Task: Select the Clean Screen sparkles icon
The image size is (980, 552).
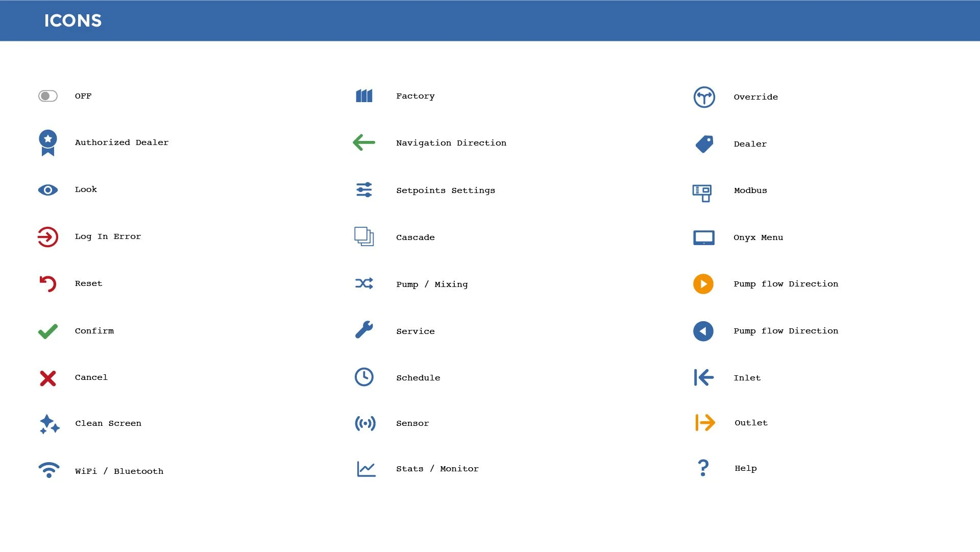Action: [50, 424]
